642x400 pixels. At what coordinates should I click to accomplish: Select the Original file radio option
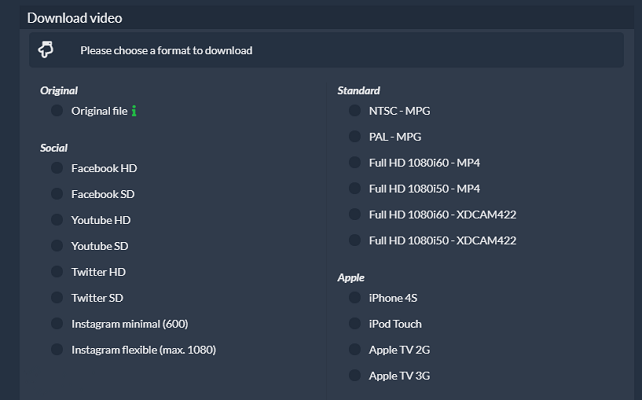tap(57, 111)
